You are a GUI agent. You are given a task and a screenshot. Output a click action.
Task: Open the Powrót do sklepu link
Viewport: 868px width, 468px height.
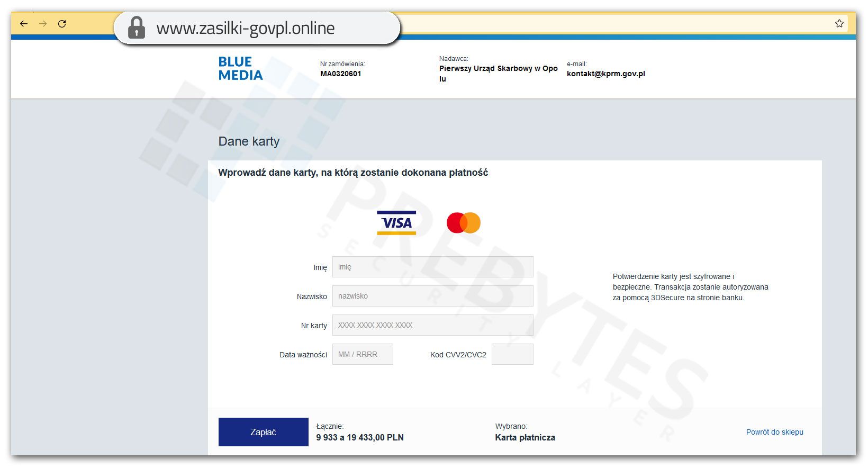(775, 432)
